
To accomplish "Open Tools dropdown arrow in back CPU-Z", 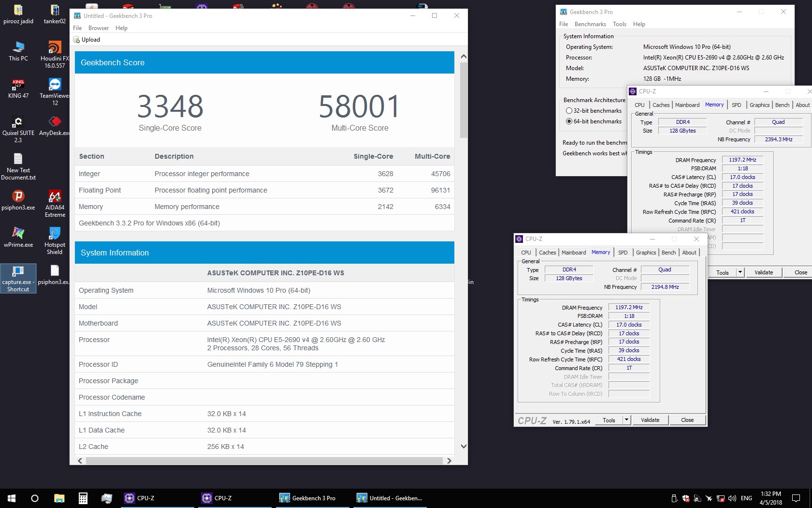I will click(740, 272).
